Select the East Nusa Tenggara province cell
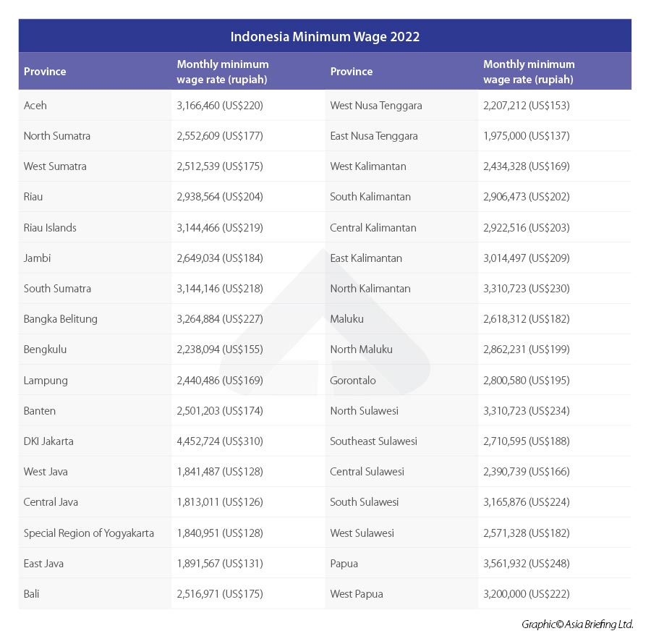The height and width of the screenshot is (644, 651). pyautogui.click(x=374, y=136)
